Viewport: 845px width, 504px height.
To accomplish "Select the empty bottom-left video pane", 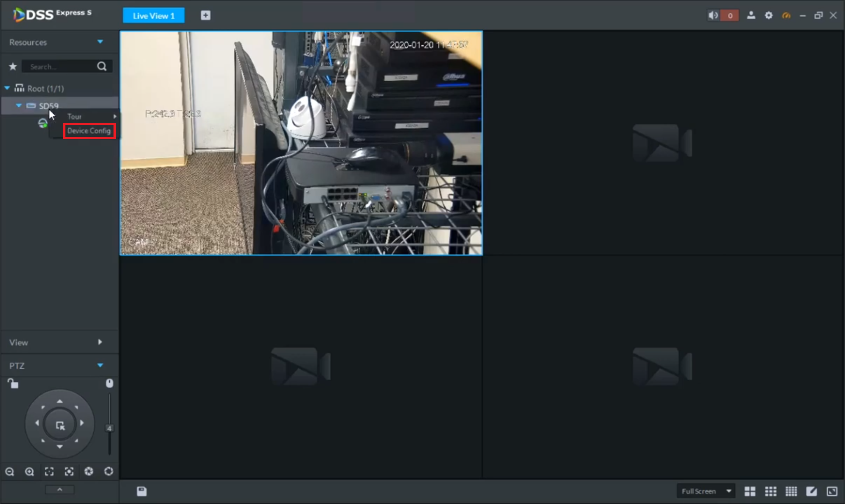I will (x=301, y=367).
